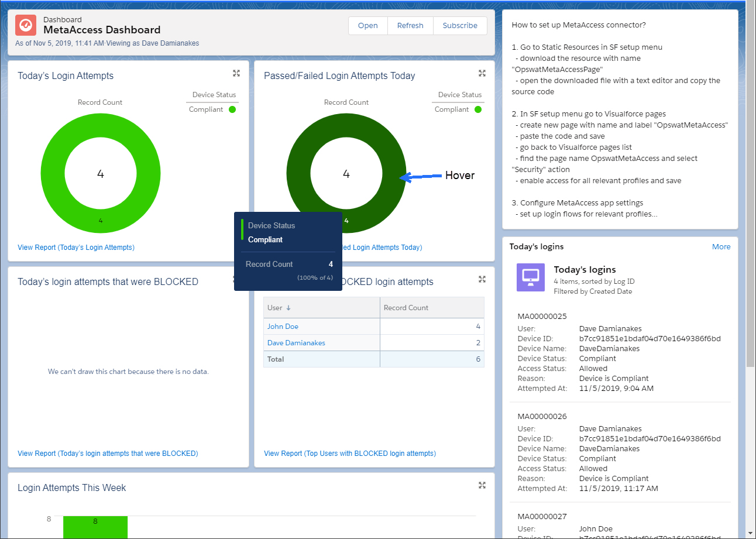Click the 11/5/2019, 11:17 AM timestamp
Screen dimensions: 756x539
coord(618,489)
